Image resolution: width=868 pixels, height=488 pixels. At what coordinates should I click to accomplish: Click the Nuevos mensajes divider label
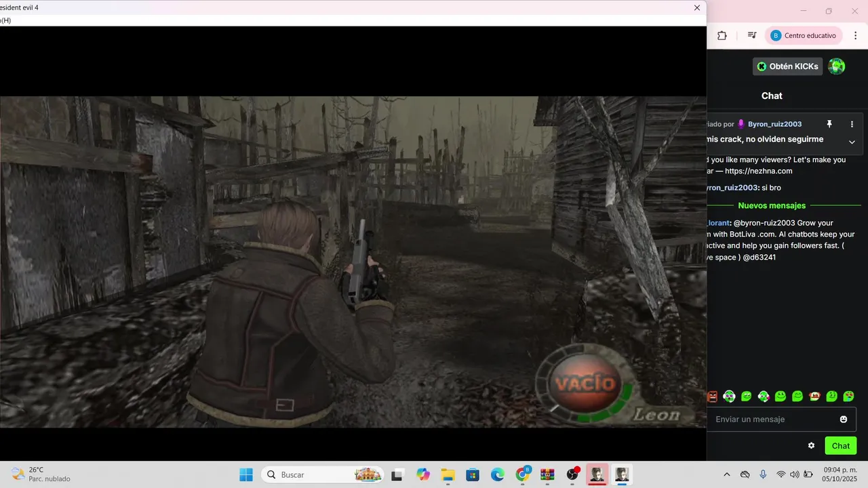point(772,205)
